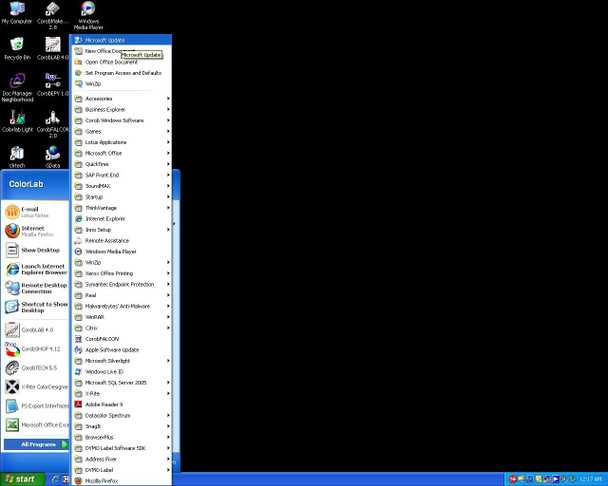This screenshot has height=486, width=608.
Task: Click Remote Assistance menu entry
Action: [x=121, y=240]
